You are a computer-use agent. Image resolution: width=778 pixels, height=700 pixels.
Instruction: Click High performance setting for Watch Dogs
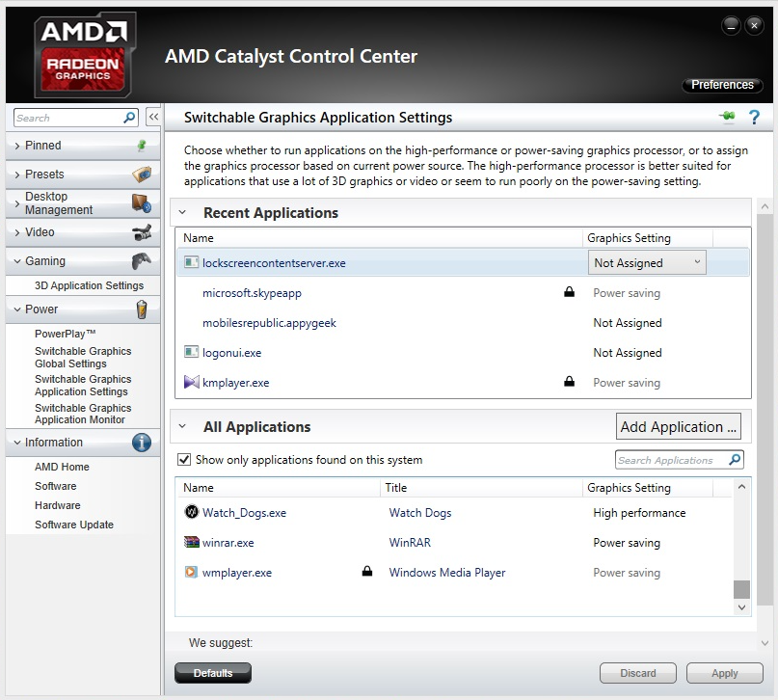coord(639,513)
